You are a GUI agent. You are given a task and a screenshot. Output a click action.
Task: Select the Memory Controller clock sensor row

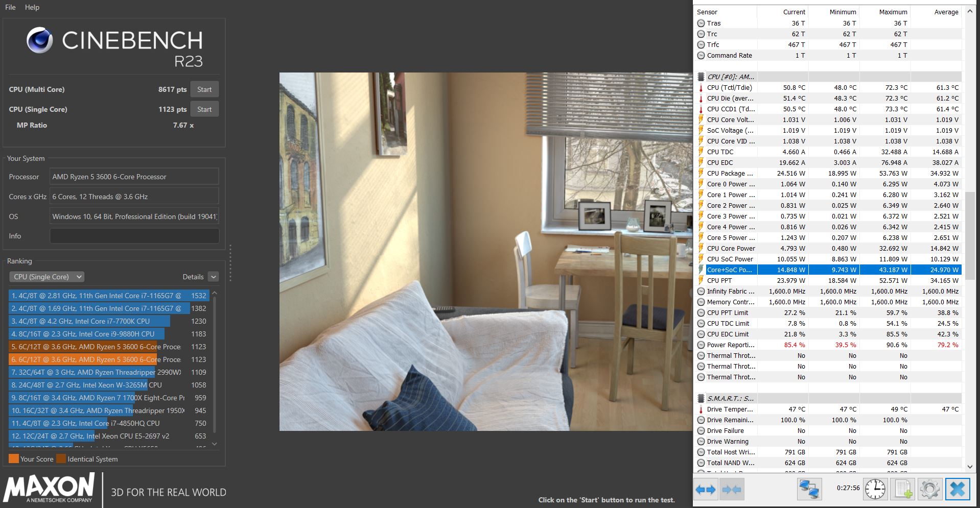coord(828,302)
